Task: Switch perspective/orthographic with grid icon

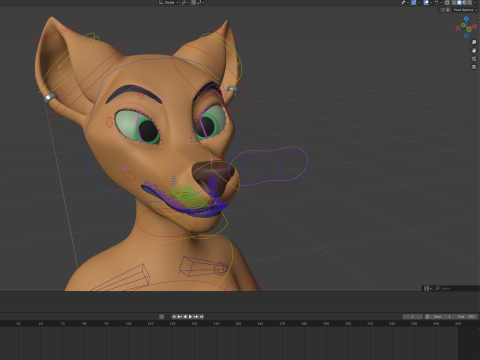Action: (474, 67)
